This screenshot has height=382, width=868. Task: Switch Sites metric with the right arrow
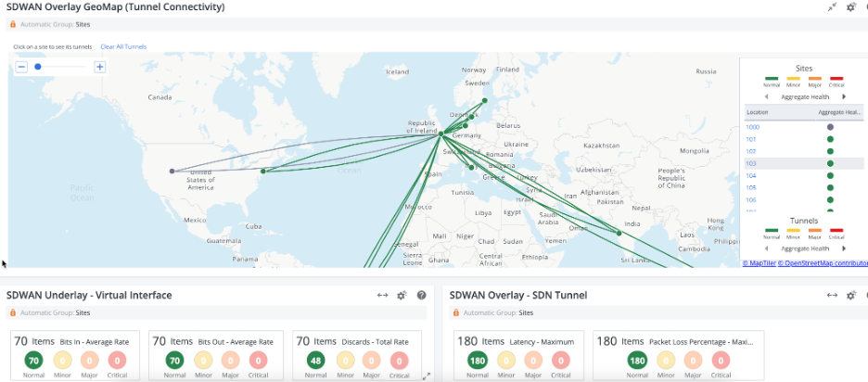pos(843,96)
